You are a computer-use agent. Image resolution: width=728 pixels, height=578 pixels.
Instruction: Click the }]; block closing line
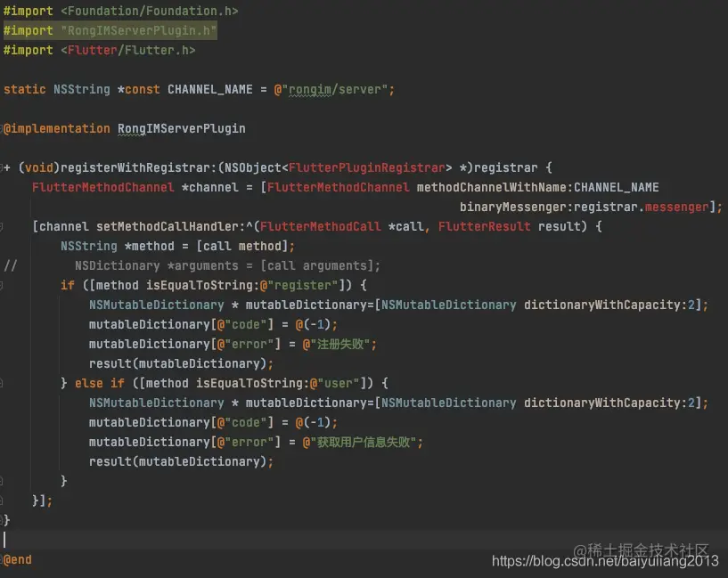tap(42, 501)
